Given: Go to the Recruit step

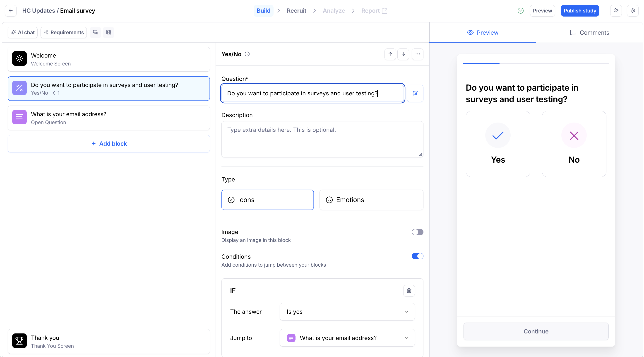Looking at the screenshot, I should click(x=296, y=10).
